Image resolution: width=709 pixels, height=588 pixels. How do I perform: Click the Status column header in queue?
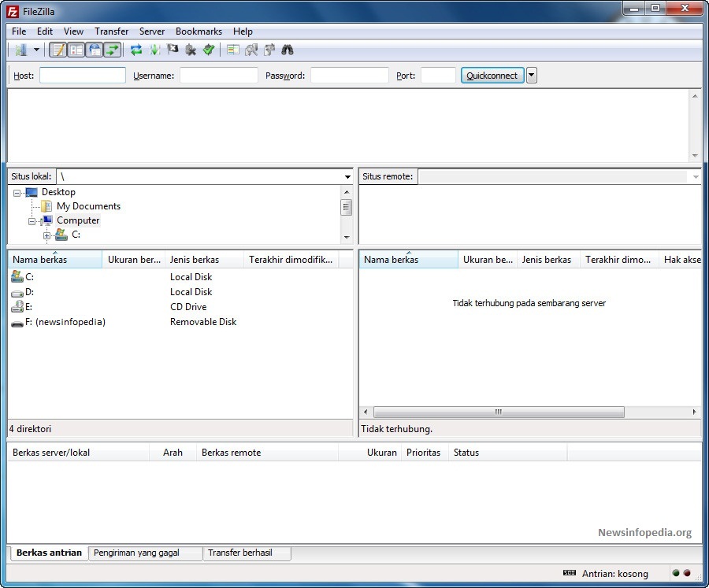507,453
